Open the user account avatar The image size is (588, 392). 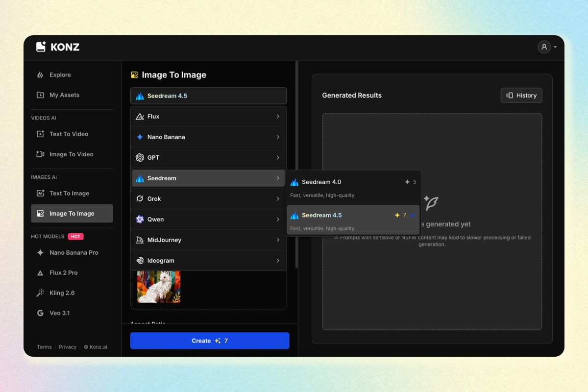click(x=544, y=47)
